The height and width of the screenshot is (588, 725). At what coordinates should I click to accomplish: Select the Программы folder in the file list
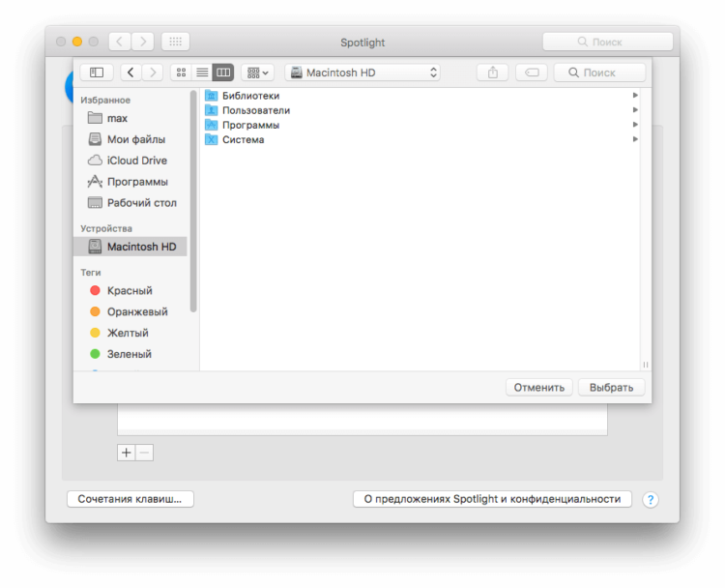420,125
